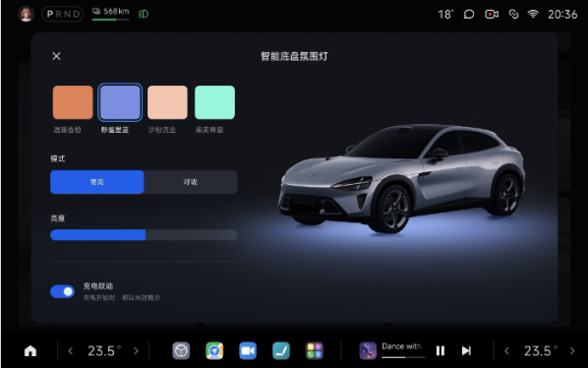Open the steering wheel vehicle settings app
588x368 pixels.
point(181,351)
